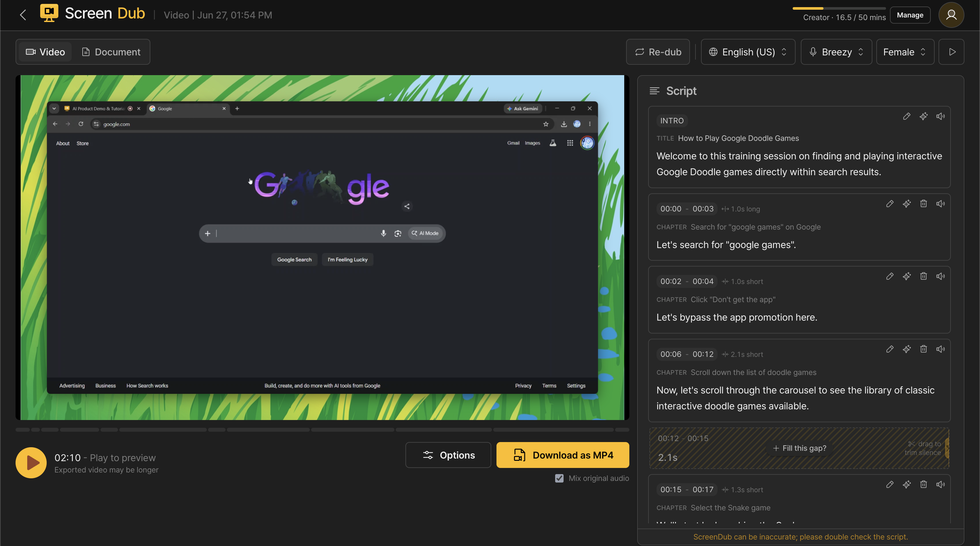AI-rewrite the 00:06 - 00:12 segment
The image size is (980, 546).
click(x=906, y=349)
